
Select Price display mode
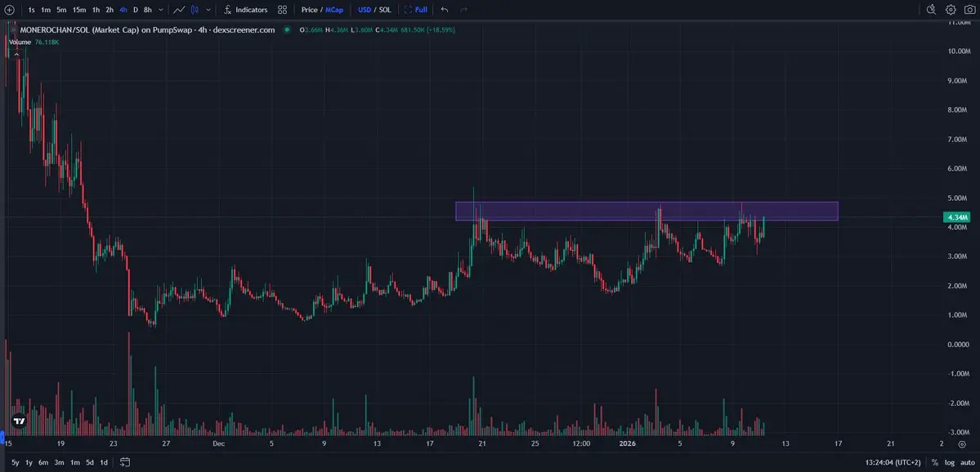309,10
